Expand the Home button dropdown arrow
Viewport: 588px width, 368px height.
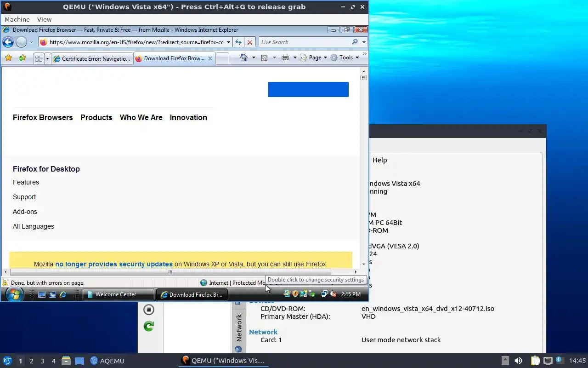pos(254,58)
